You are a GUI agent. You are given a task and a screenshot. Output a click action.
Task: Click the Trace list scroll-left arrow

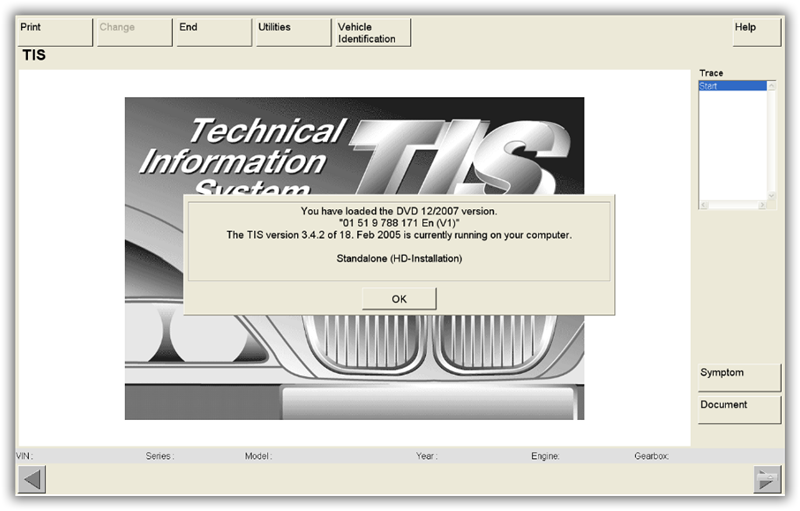(704, 205)
